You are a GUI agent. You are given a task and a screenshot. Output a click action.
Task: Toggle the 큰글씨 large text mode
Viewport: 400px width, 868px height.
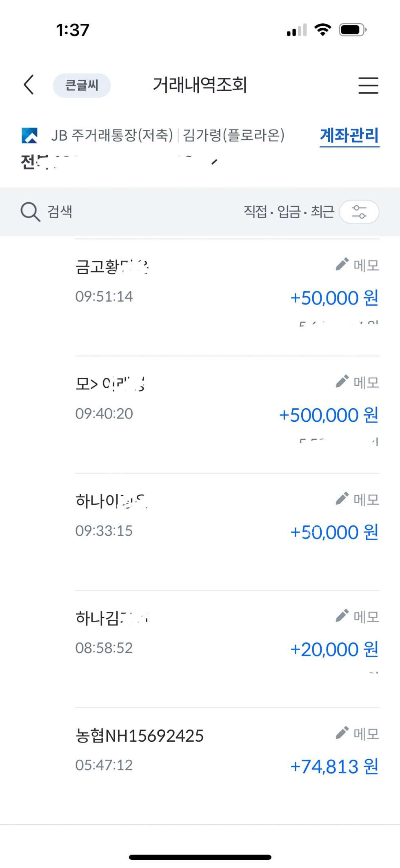pos(82,85)
